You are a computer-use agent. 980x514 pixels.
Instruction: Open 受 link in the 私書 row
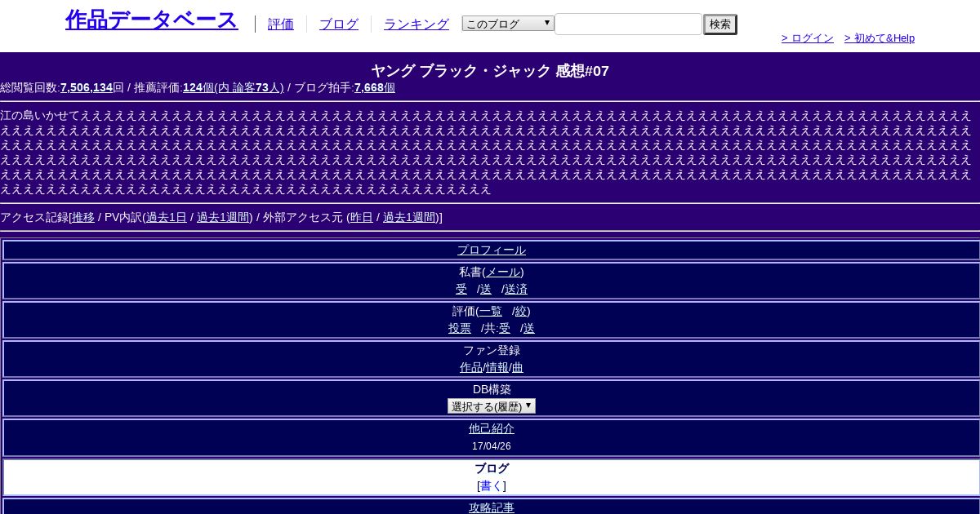pos(461,289)
